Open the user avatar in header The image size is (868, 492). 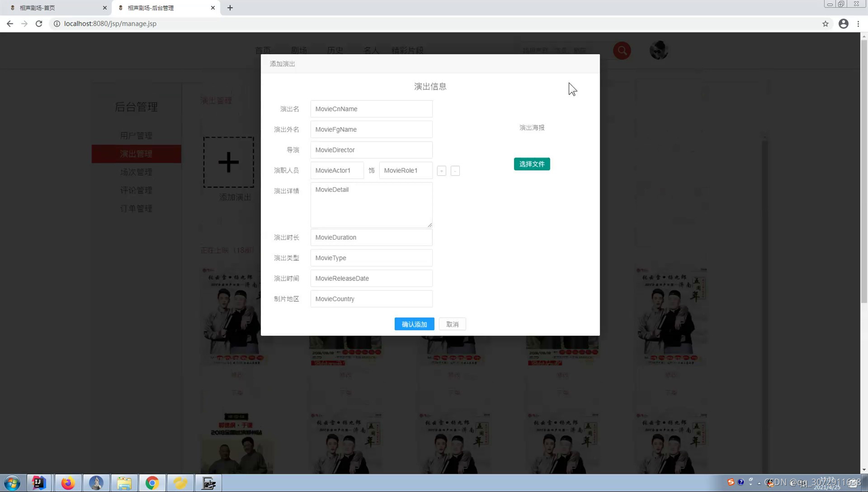(659, 50)
